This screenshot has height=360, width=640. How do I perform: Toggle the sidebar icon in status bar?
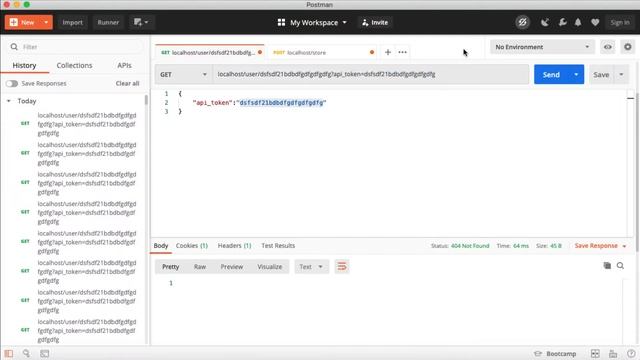tap(9, 353)
